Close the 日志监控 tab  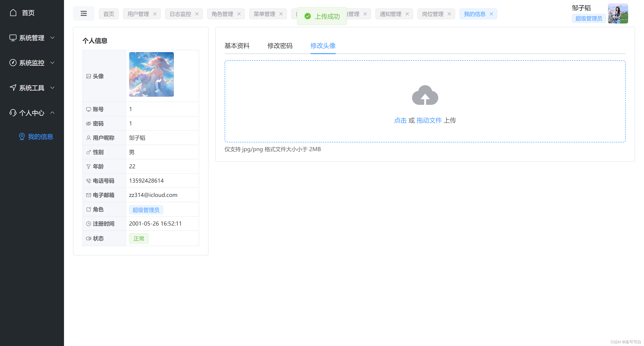tap(197, 14)
